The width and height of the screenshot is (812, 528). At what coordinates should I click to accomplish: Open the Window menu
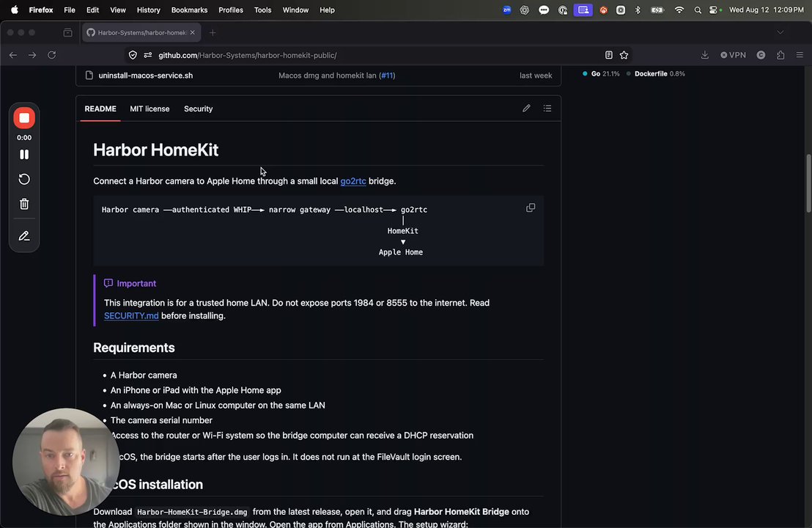point(295,10)
